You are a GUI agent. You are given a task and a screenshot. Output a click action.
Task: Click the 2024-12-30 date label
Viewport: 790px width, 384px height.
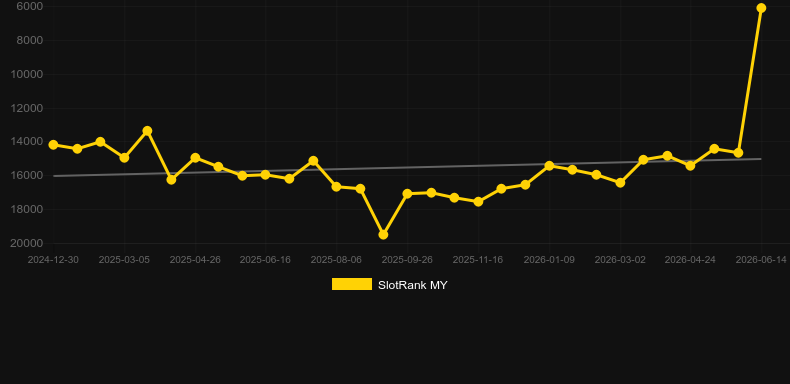53,260
